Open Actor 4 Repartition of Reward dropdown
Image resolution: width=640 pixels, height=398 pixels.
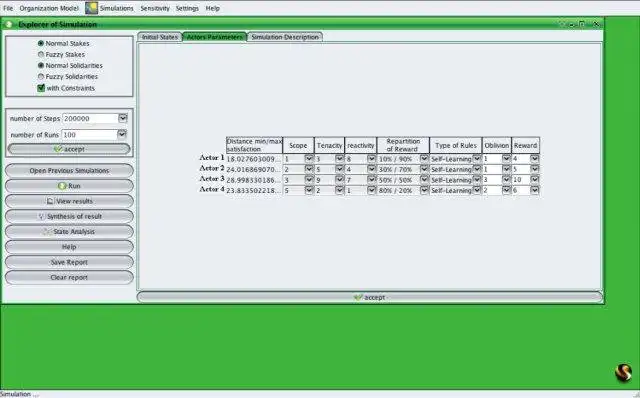pos(424,190)
